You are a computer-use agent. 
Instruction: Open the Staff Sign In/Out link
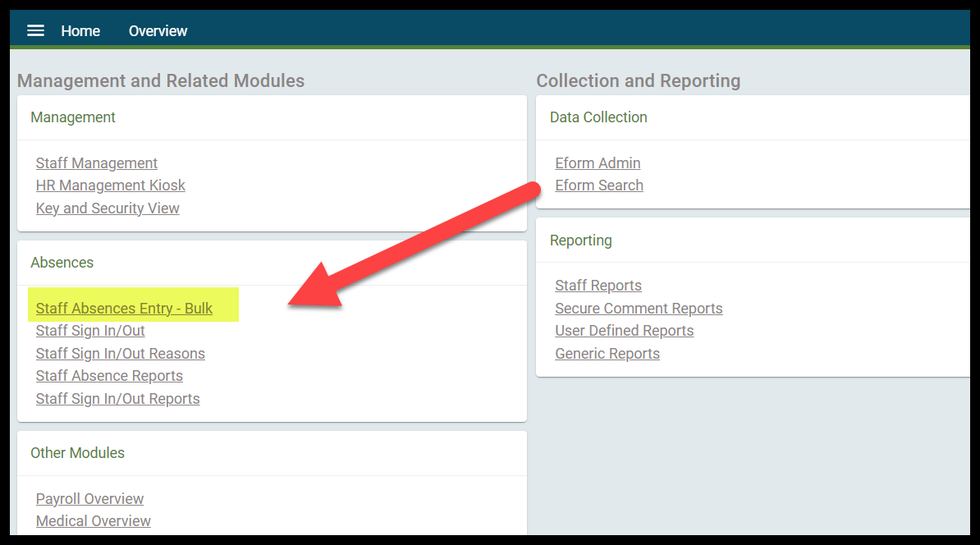[x=90, y=331]
